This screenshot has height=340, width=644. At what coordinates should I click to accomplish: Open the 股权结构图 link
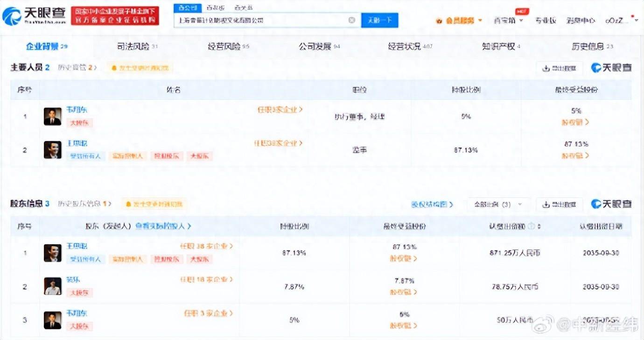(432, 205)
